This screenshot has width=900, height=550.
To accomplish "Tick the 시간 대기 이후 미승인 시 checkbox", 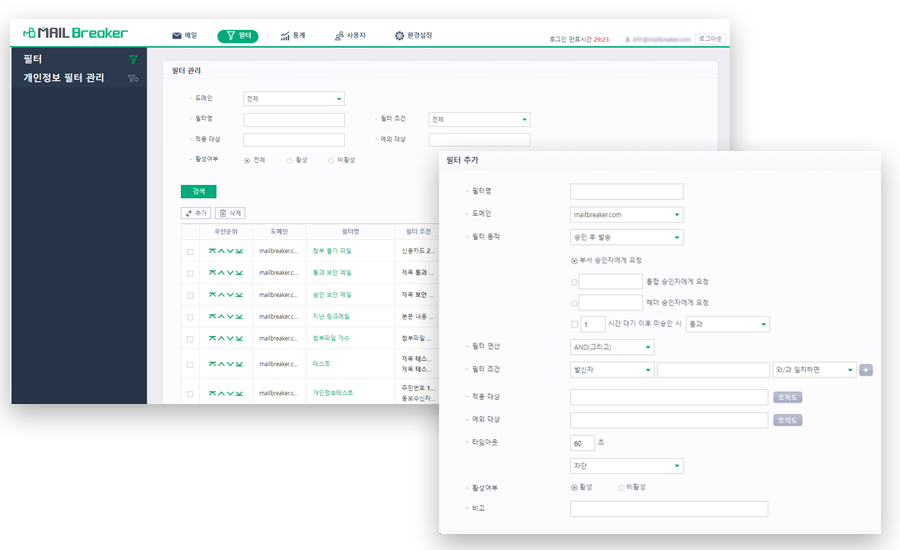I will [x=575, y=324].
